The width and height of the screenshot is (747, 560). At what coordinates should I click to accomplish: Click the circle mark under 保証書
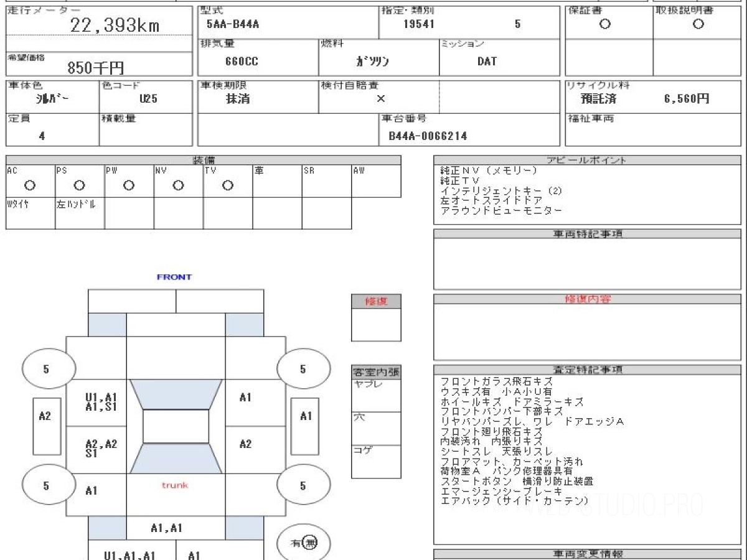(x=604, y=25)
